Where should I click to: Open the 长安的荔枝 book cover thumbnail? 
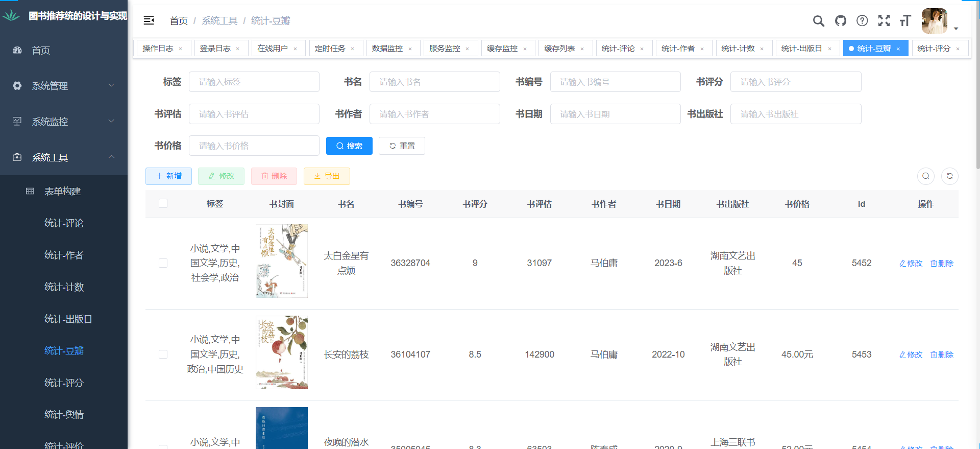282,352
